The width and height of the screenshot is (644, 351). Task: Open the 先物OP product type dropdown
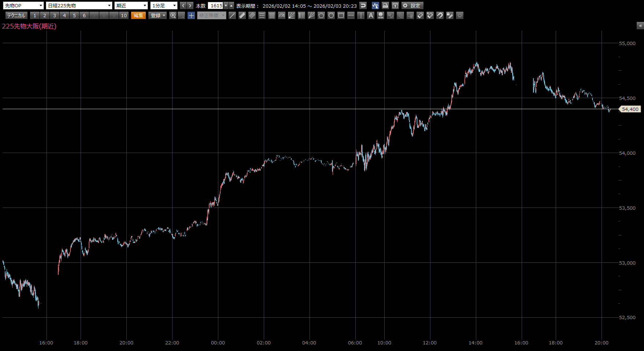(x=23, y=5)
